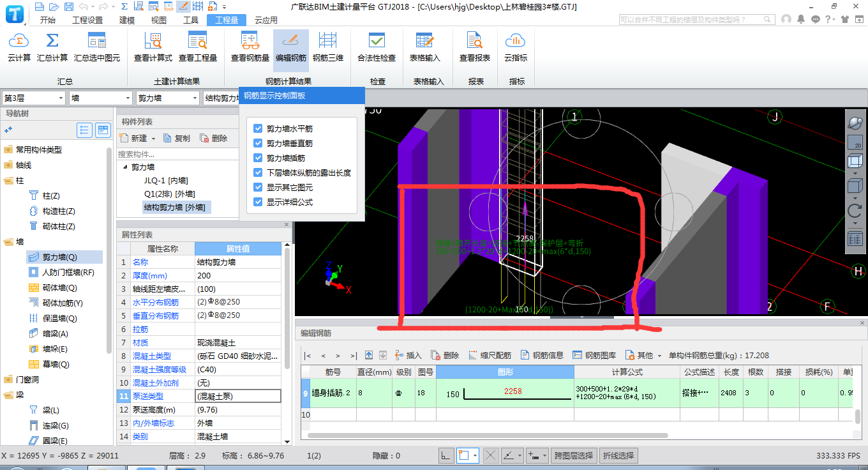The width and height of the screenshot is (868, 470).
Task: Select Q1(2排) [外墙] component
Action: pos(169,193)
